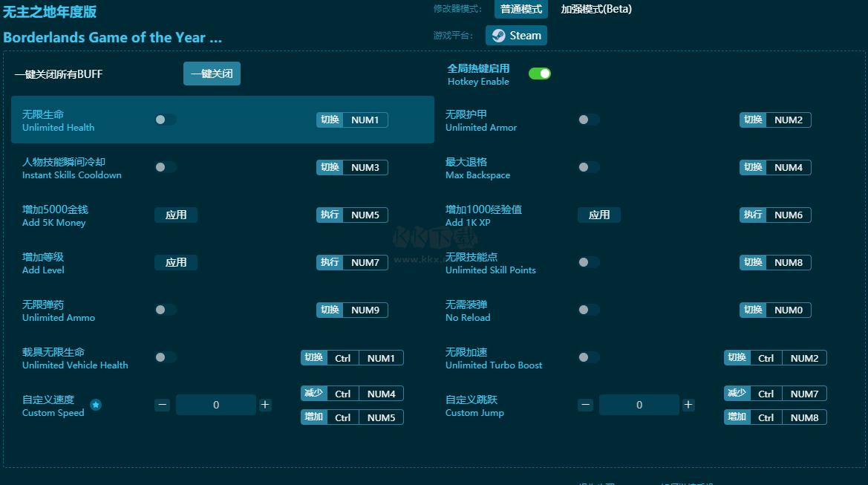Click NUM1 hotkey for Unlimited Health
868x485 pixels.
tap(352, 120)
